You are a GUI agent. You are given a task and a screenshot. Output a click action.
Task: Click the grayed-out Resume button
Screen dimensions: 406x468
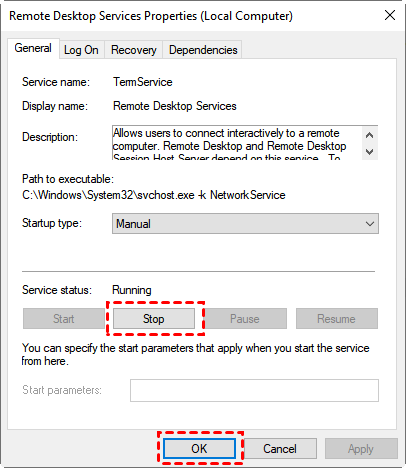pos(337,319)
